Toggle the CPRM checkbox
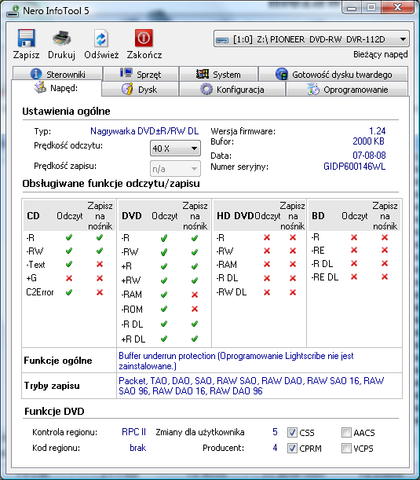 pos(292,448)
